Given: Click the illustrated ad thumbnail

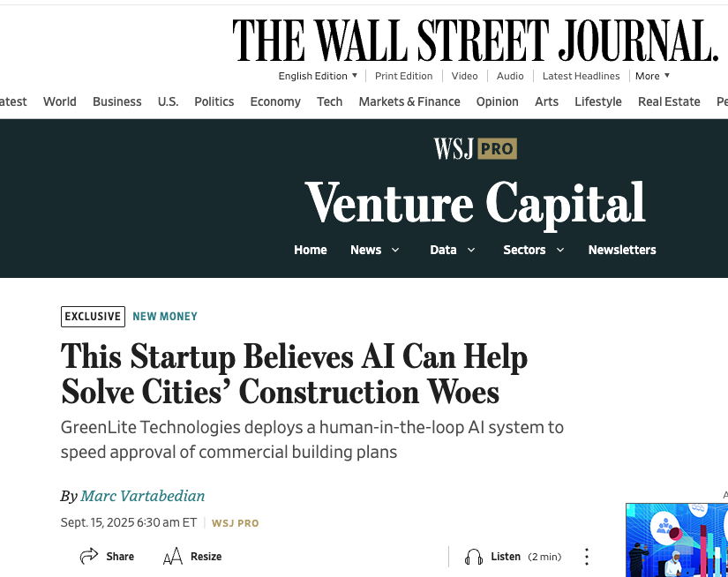Looking at the screenshot, I should (677, 540).
